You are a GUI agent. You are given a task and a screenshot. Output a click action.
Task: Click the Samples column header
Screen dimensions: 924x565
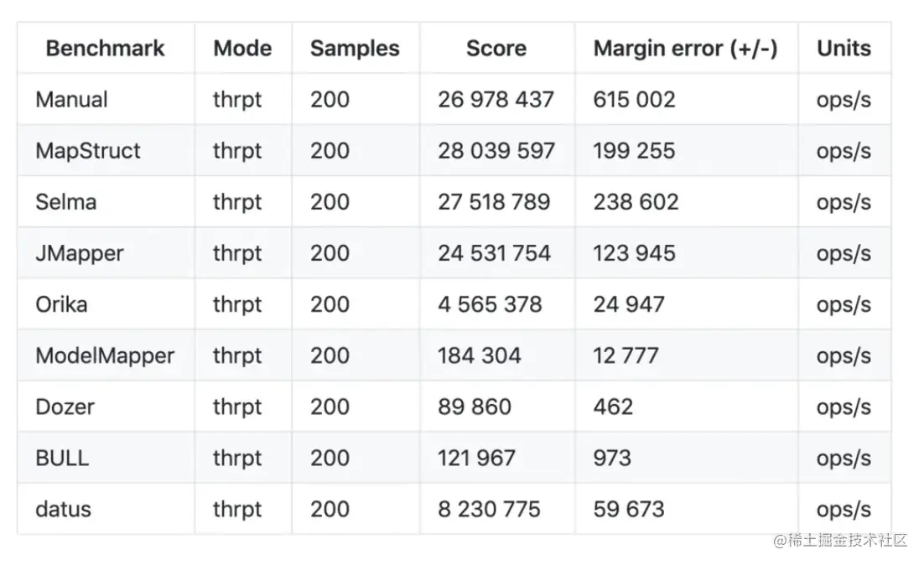(355, 49)
